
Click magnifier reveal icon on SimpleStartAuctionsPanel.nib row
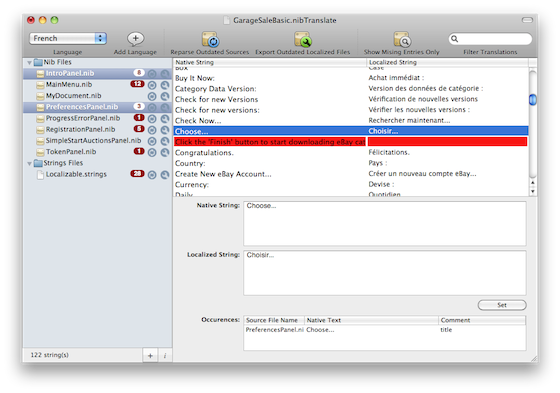tap(165, 141)
